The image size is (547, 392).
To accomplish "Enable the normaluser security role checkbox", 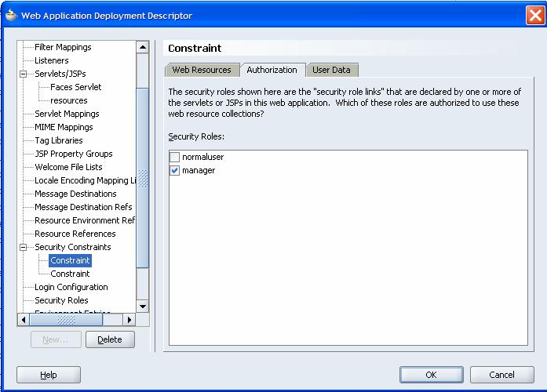I will click(x=174, y=158).
